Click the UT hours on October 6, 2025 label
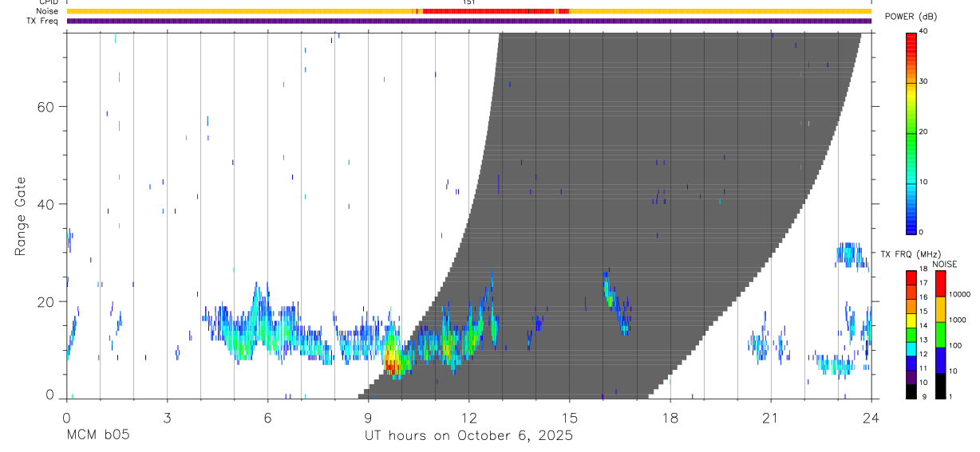 pos(468,436)
